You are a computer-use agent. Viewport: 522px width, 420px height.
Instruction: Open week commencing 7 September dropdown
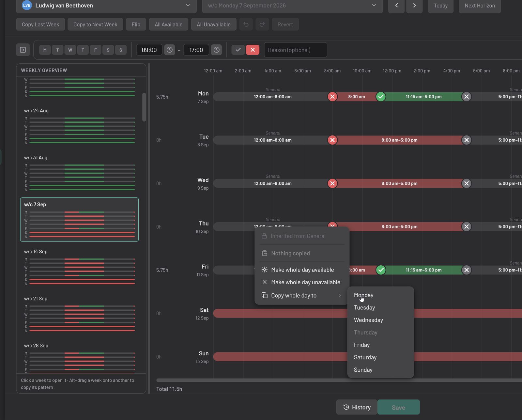(x=292, y=6)
